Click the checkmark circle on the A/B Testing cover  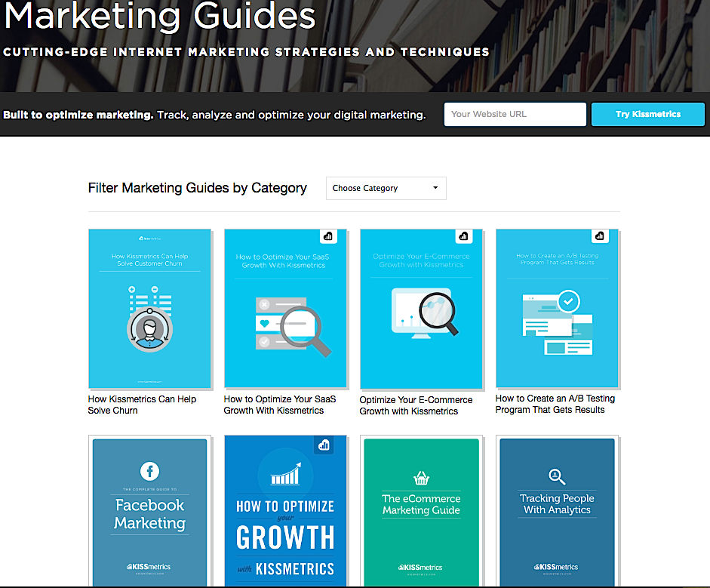pos(567,301)
